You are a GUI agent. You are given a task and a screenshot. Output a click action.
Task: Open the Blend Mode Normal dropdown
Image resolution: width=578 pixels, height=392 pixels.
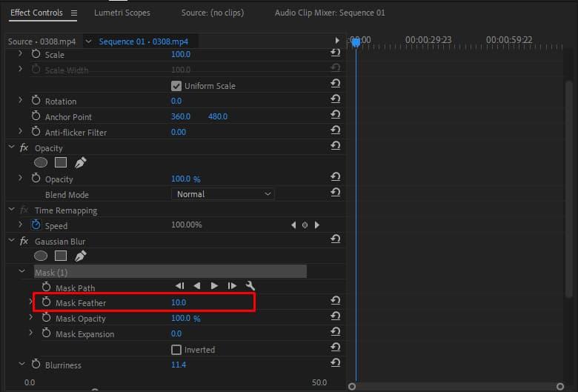222,194
